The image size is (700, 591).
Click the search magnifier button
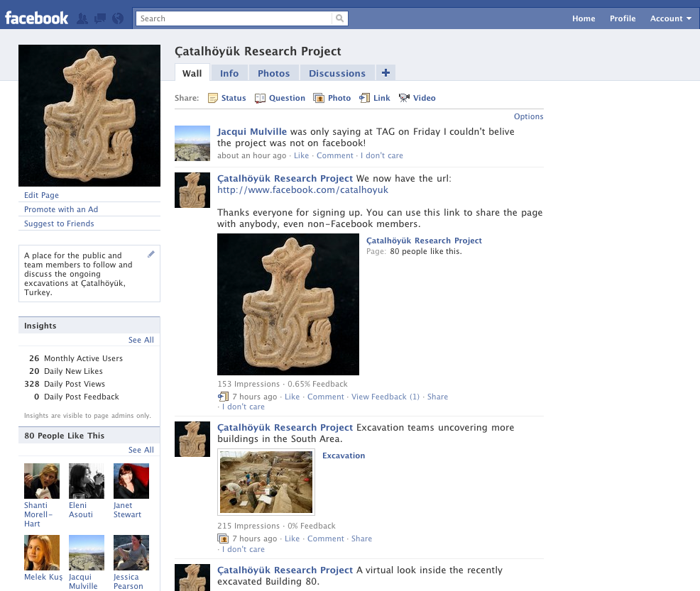(x=340, y=18)
